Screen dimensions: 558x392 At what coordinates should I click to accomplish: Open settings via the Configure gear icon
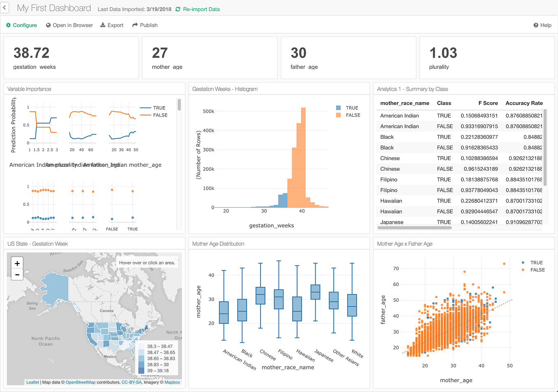(8, 25)
